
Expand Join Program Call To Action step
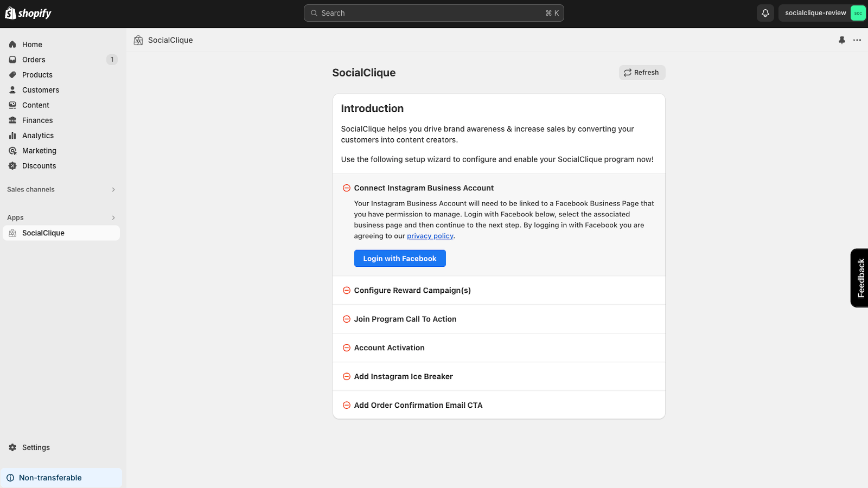pyautogui.click(x=499, y=319)
